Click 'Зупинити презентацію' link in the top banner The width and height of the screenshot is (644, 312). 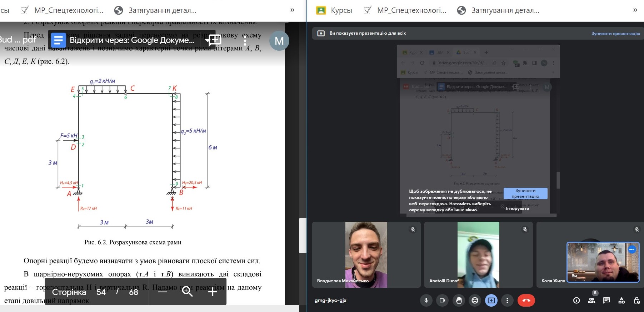pos(616,34)
